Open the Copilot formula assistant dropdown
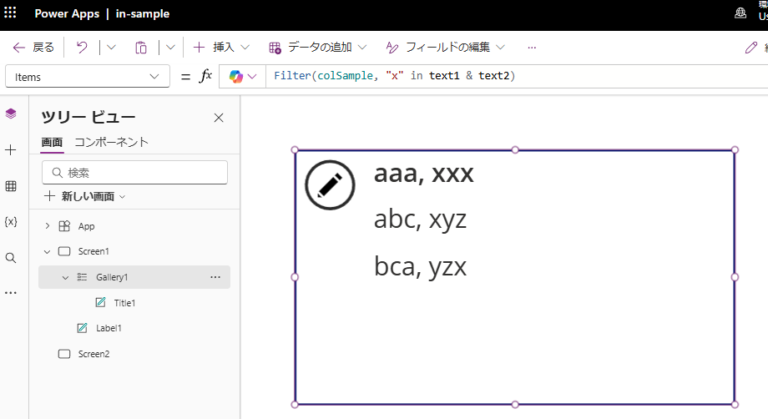This screenshot has width=768, height=419. pyautogui.click(x=243, y=77)
